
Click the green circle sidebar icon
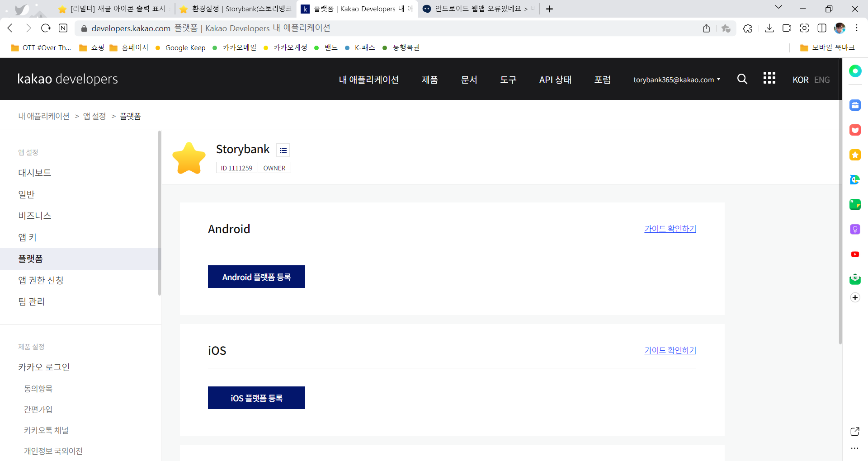coord(855,71)
